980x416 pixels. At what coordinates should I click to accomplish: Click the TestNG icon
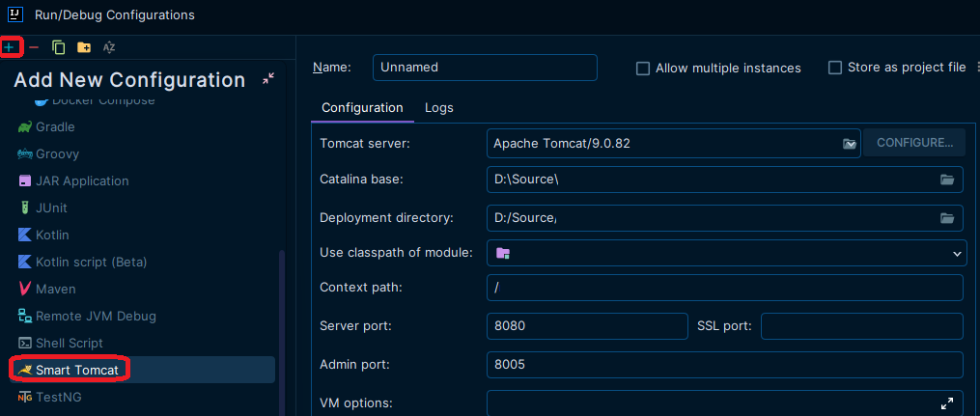tap(25, 398)
